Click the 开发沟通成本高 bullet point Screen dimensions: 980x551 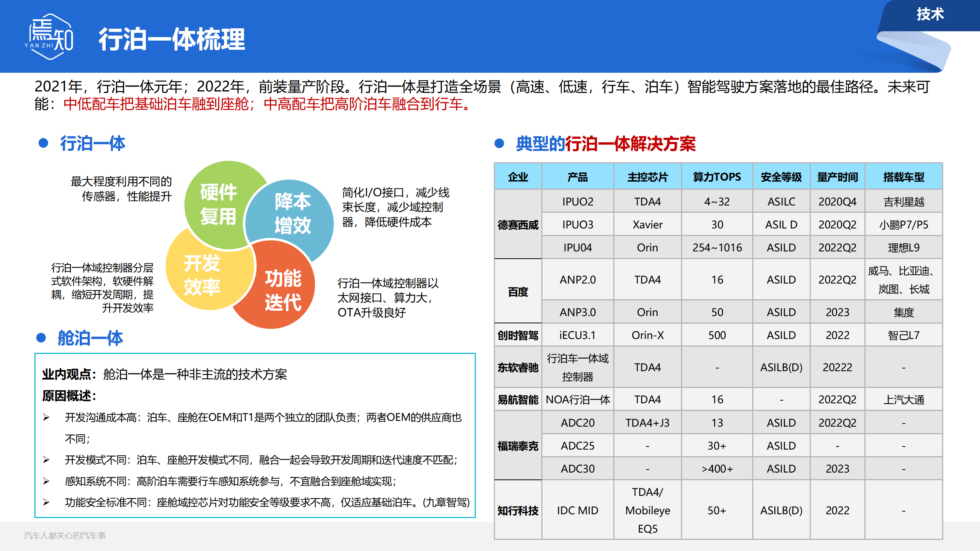pos(253,428)
